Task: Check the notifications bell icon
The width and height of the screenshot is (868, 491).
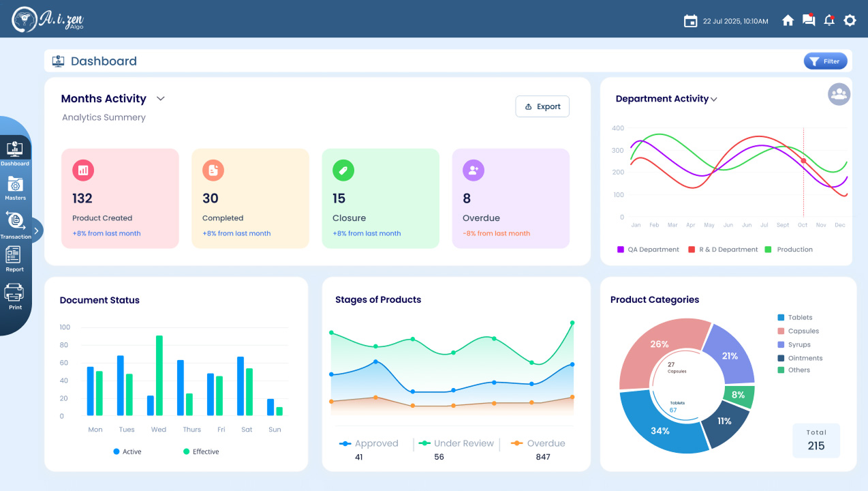Action: pos(829,20)
